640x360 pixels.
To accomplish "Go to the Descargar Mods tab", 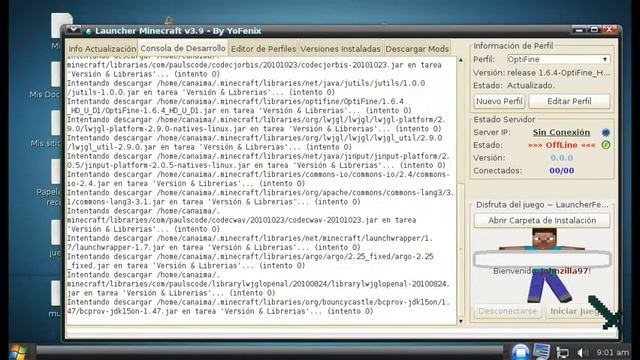I will click(417, 49).
